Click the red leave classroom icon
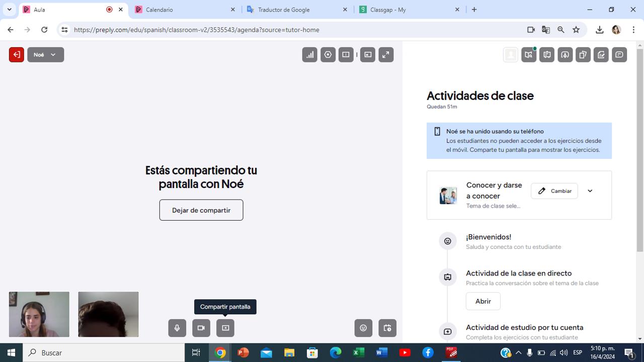Image resolution: width=644 pixels, height=362 pixels. 17,55
